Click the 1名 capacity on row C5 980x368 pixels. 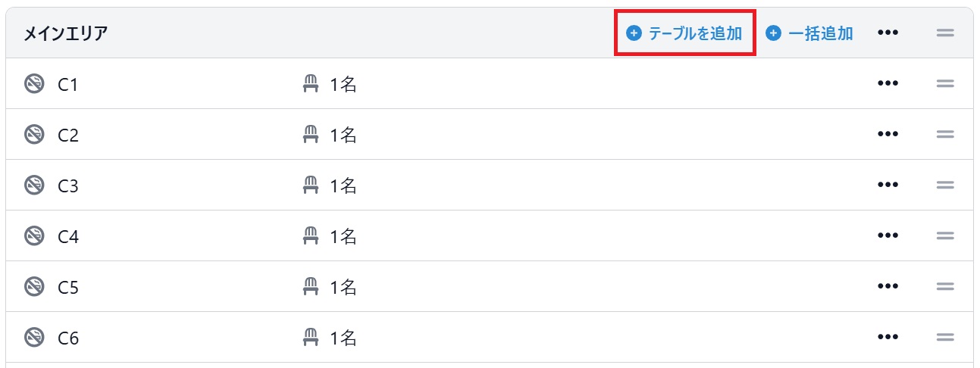pyautogui.click(x=343, y=287)
